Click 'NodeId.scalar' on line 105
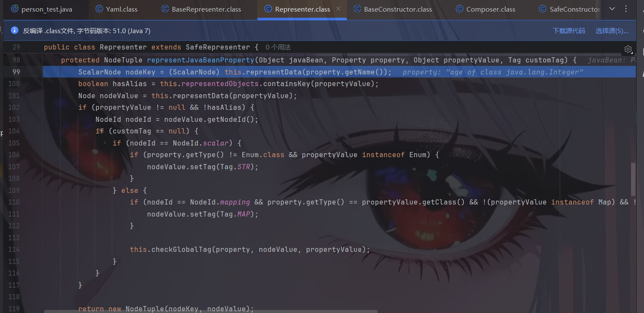 (x=201, y=143)
